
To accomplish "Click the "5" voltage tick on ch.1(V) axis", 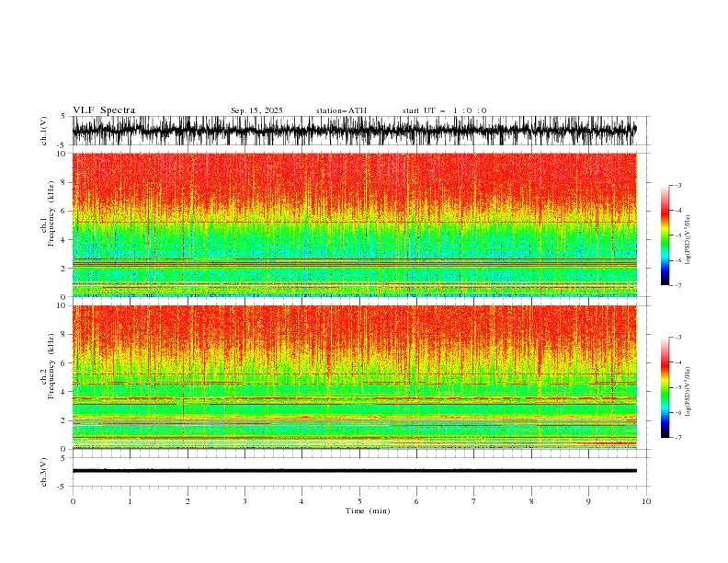I will click(x=64, y=117).
